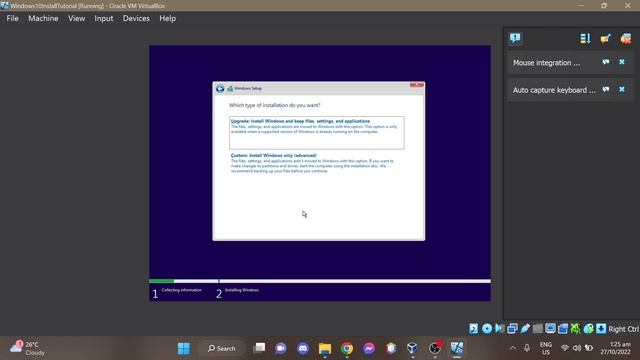Click the hard disk activity status icon
Screen dimensions: 640x360
(x=473, y=329)
